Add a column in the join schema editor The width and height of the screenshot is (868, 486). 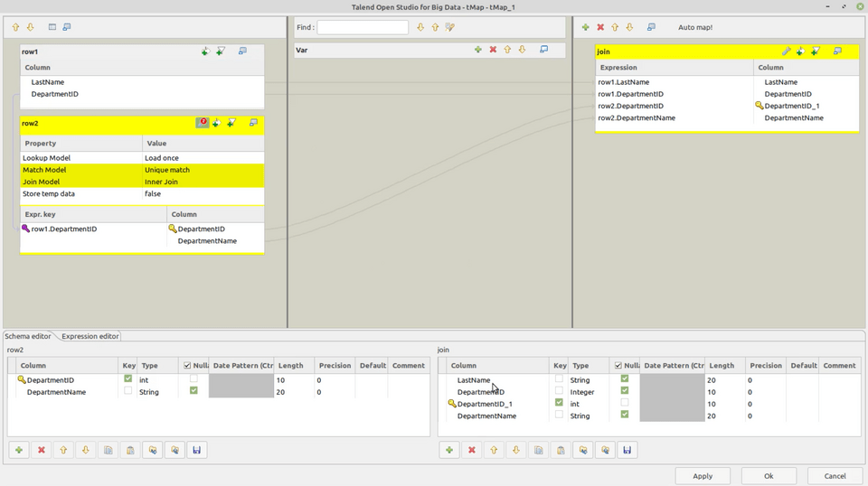coord(449,450)
